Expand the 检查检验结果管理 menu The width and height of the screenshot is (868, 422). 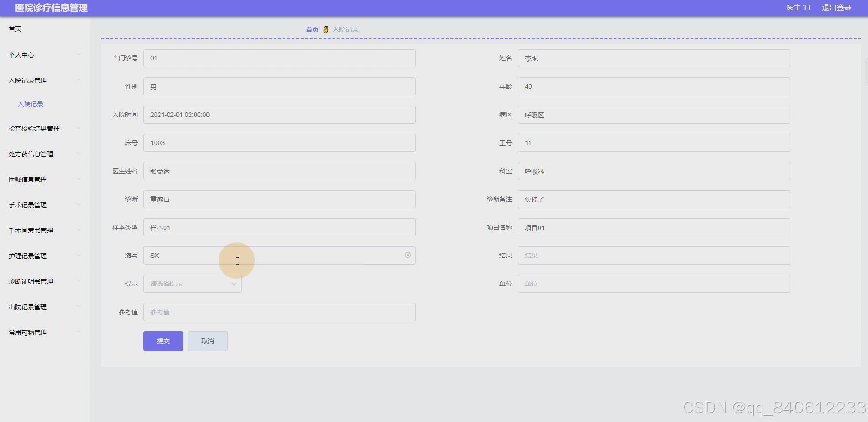point(45,129)
